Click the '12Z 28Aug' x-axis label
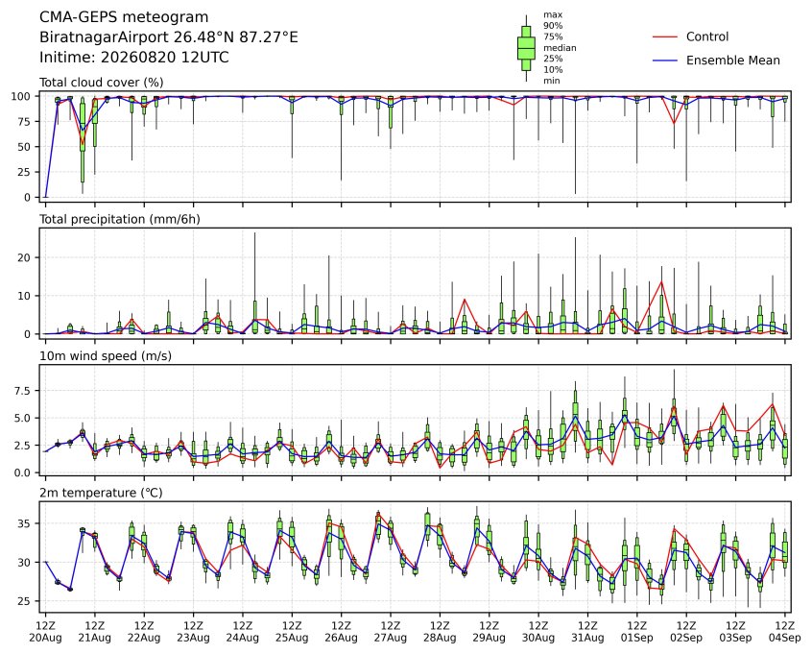Viewport: 812px width, 654px height. pos(440,632)
